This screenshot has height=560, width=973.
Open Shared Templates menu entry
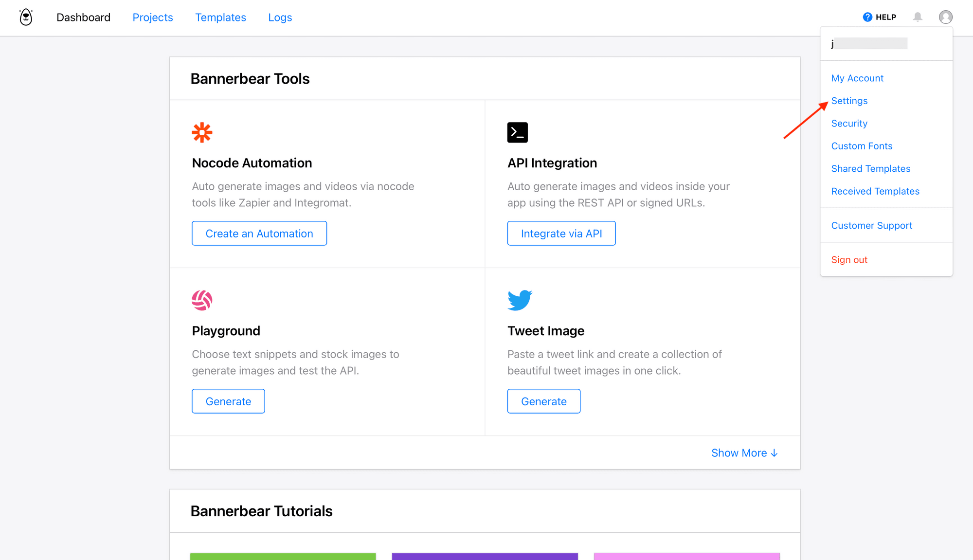(870, 169)
